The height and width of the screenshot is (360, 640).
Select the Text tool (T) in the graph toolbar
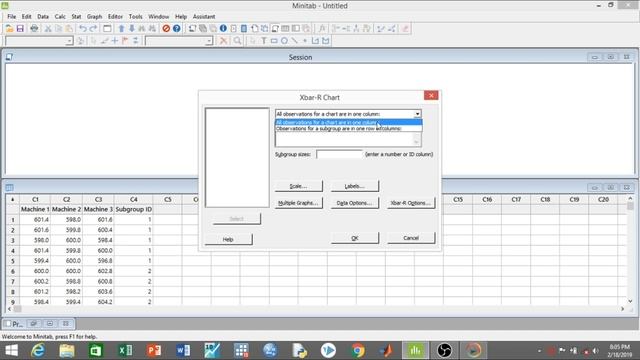click(264, 41)
